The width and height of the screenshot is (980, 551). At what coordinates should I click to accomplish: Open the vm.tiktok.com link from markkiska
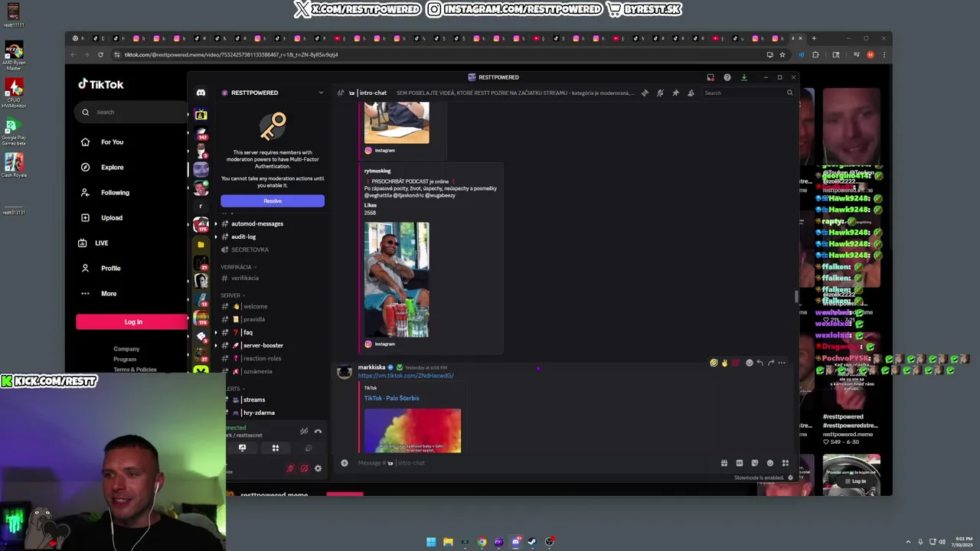(x=406, y=376)
